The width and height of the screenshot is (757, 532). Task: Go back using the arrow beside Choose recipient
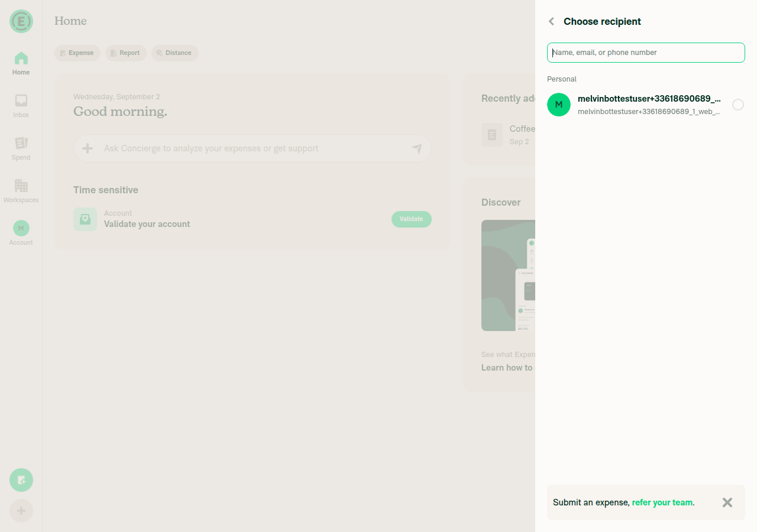(551, 21)
